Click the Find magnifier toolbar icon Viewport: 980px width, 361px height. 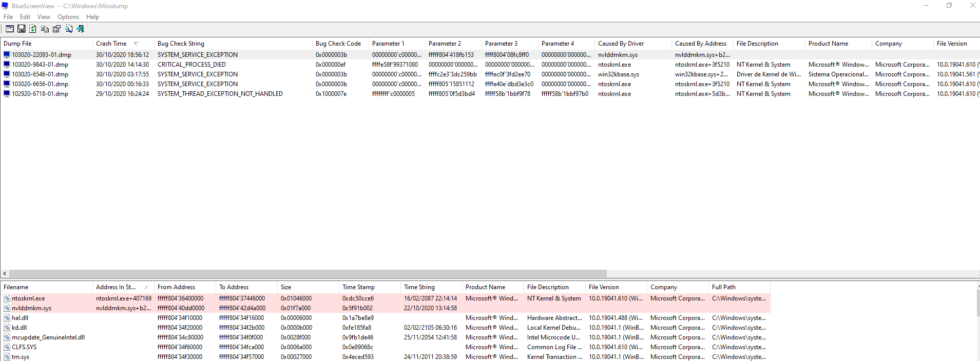click(69, 29)
